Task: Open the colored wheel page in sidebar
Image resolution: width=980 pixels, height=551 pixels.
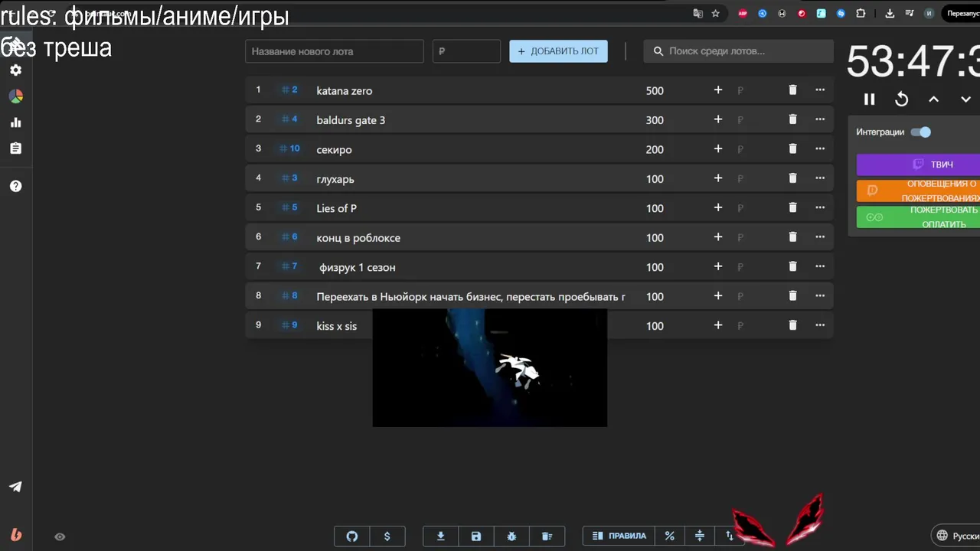Action: click(15, 96)
